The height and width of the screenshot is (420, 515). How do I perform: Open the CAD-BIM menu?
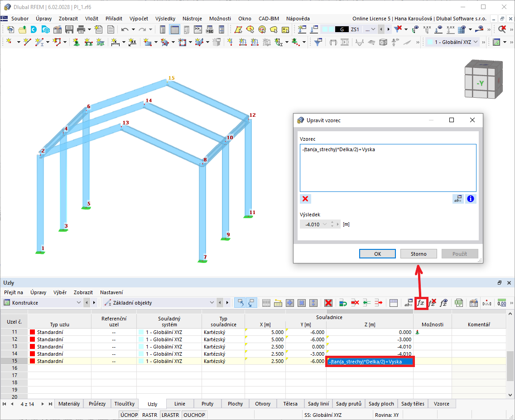tap(269, 19)
